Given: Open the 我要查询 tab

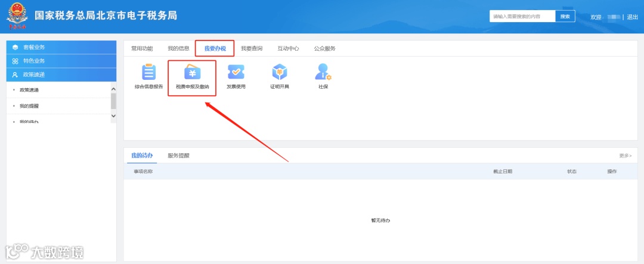Looking at the screenshot, I should click(252, 48).
